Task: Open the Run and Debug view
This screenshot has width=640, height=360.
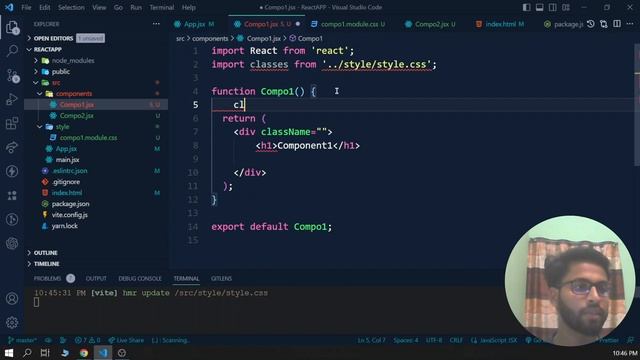Action: tap(12, 99)
